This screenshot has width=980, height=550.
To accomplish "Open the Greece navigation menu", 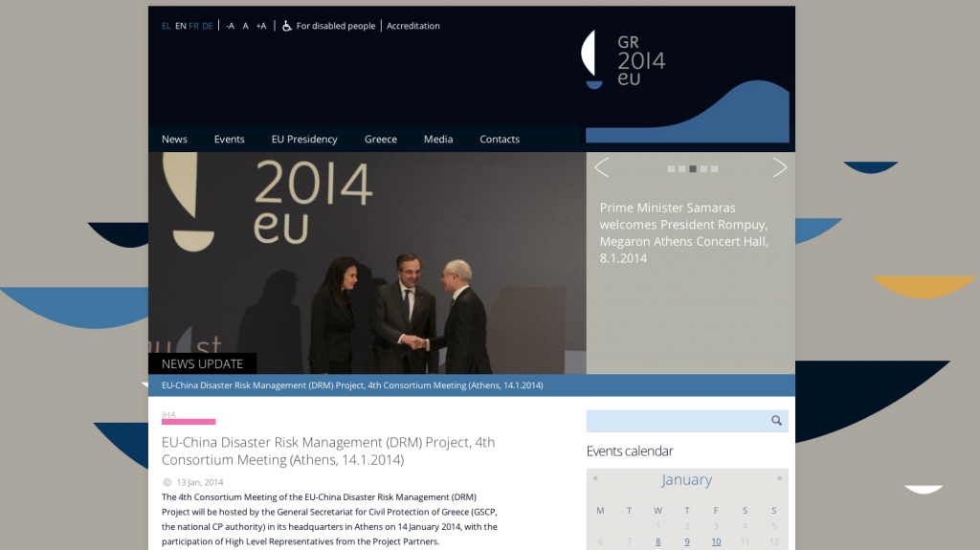I will pos(380,139).
